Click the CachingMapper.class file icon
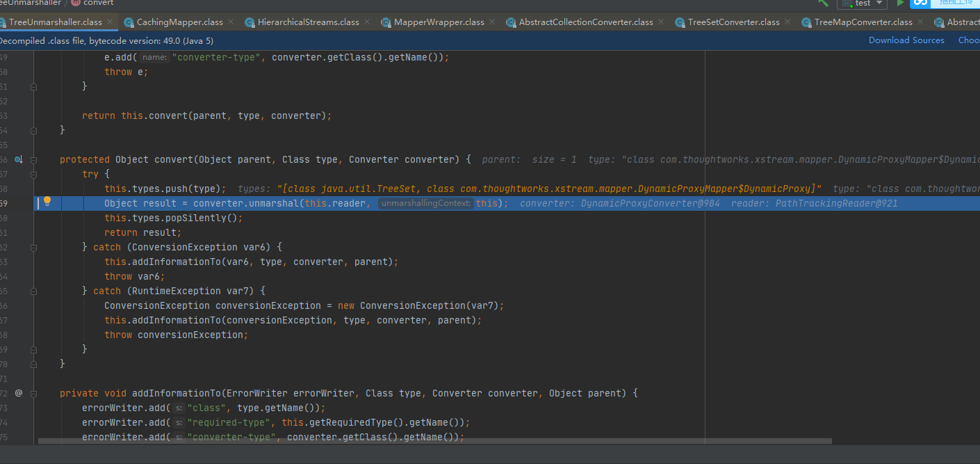The image size is (980, 464). (x=129, y=22)
